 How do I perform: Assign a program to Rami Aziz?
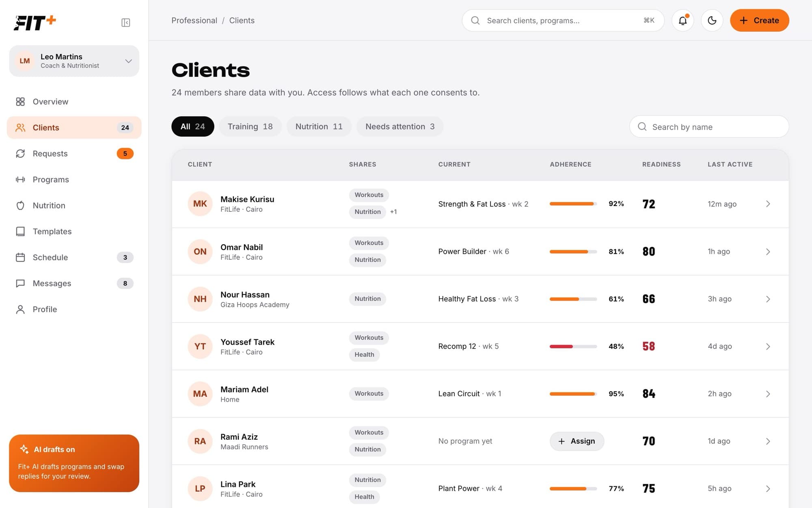pyautogui.click(x=577, y=441)
